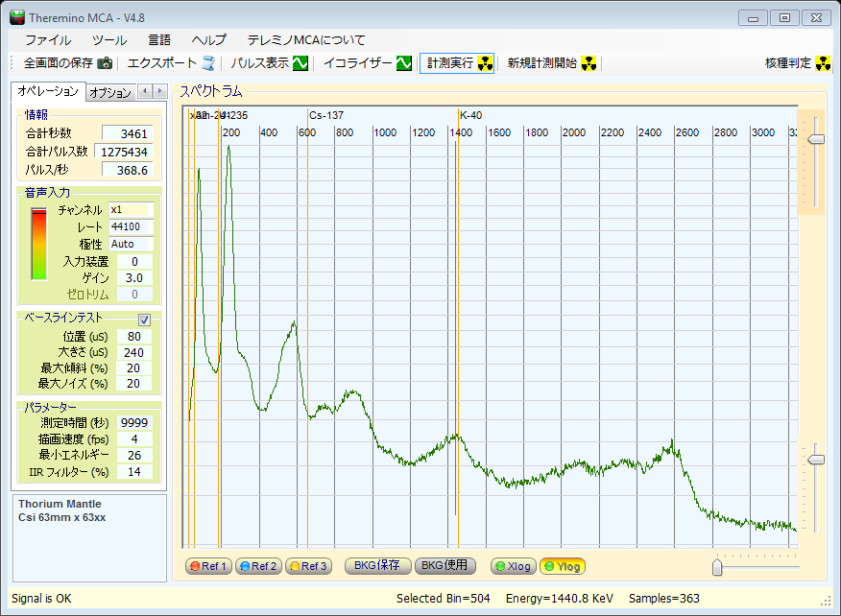The image size is (841, 616).
Task: Click the radiation icon beside 核種判定
Action: click(x=823, y=63)
